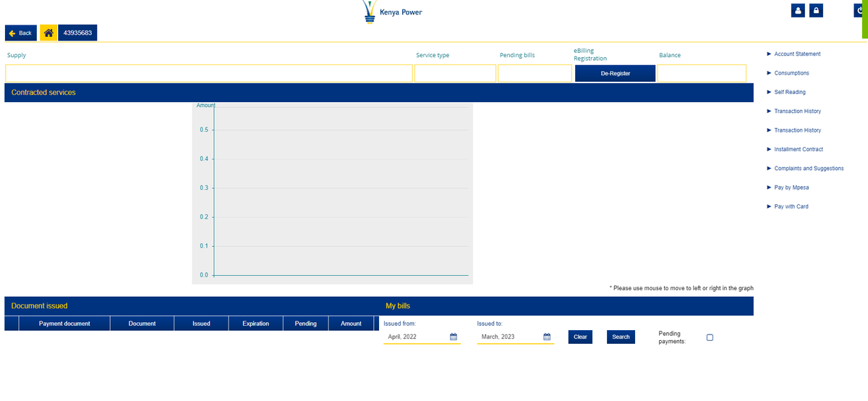
Task: Toggle the Pending payments checkbox
Action: point(710,337)
